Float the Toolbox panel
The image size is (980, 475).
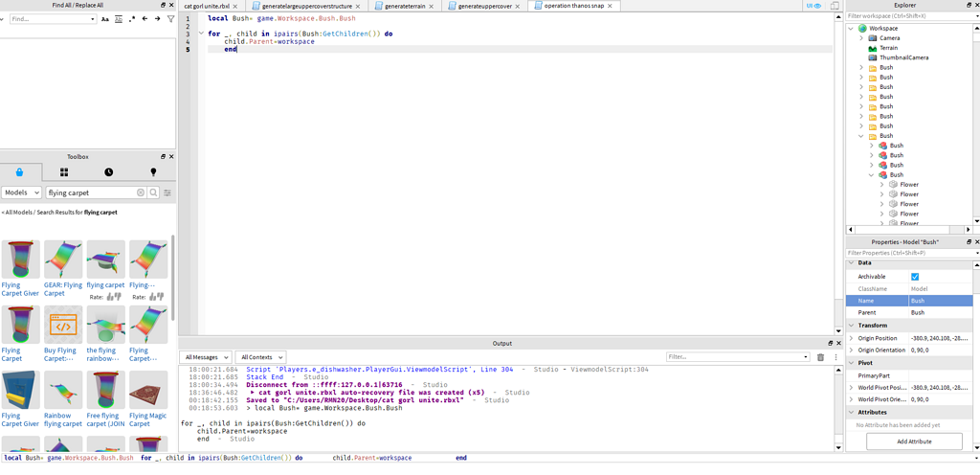coord(163,157)
